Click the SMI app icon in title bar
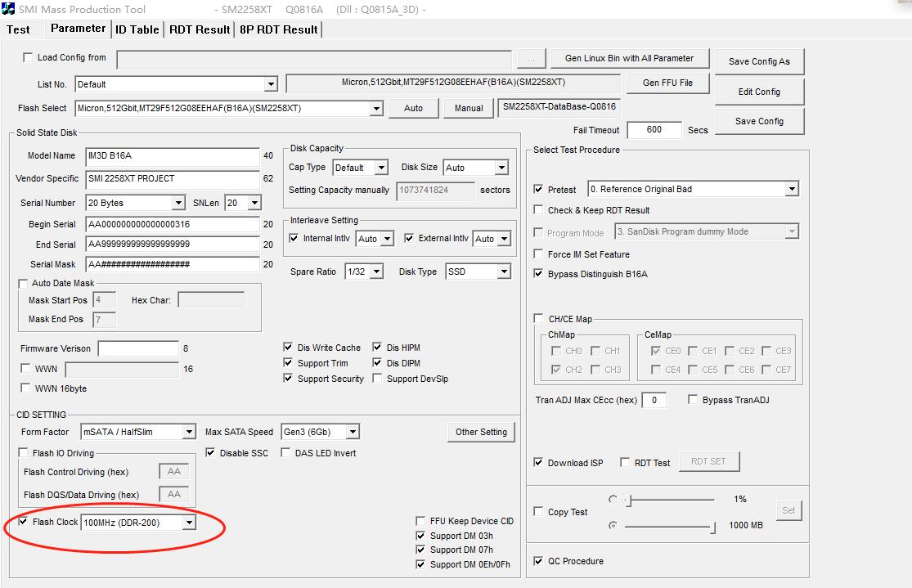 pos(8,9)
